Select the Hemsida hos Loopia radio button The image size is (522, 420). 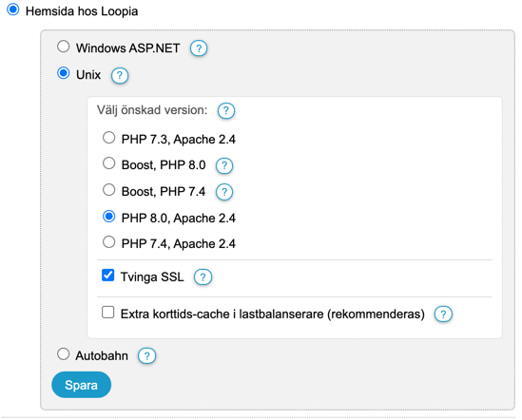tap(13, 9)
